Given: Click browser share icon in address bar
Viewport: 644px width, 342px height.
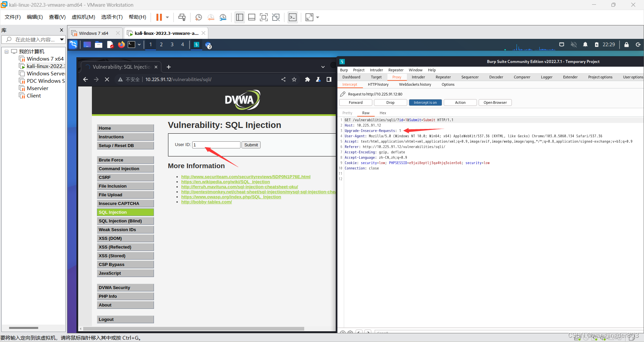Looking at the screenshot, I should point(283,79).
